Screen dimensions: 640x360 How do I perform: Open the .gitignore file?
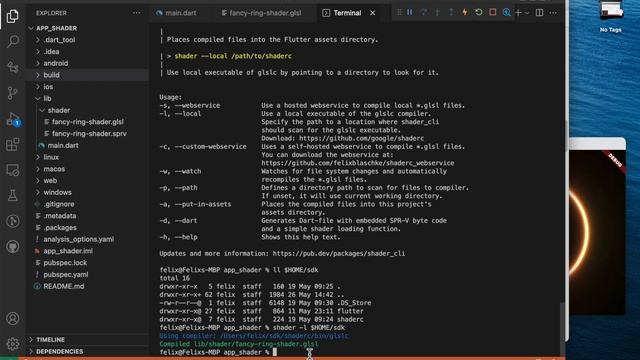tap(59, 204)
